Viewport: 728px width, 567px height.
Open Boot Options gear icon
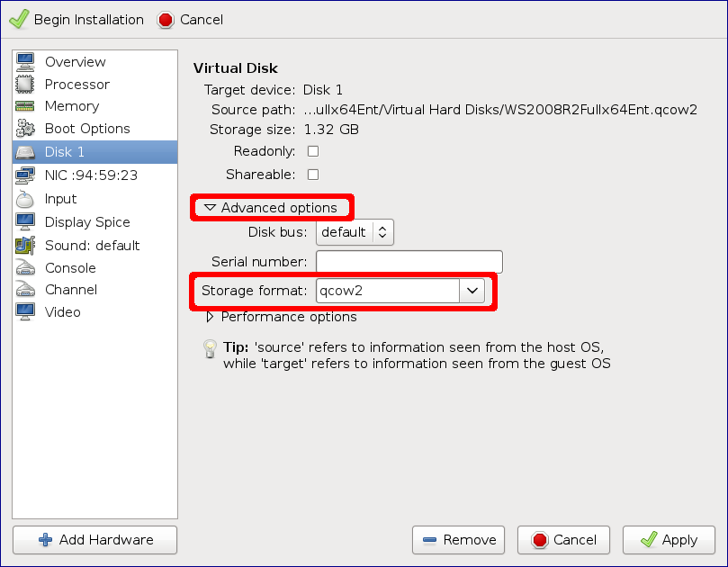pyautogui.click(x=25, y=129)
